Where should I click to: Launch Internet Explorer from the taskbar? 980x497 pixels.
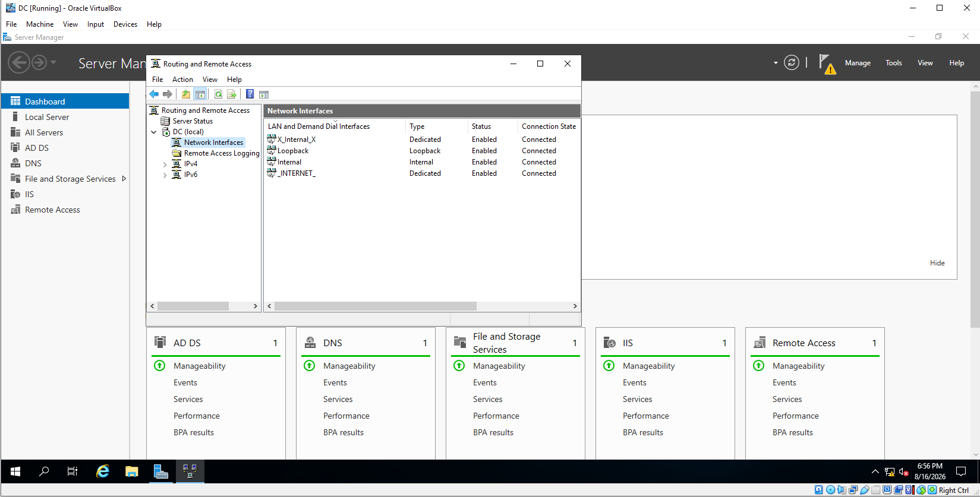[103, 471]
